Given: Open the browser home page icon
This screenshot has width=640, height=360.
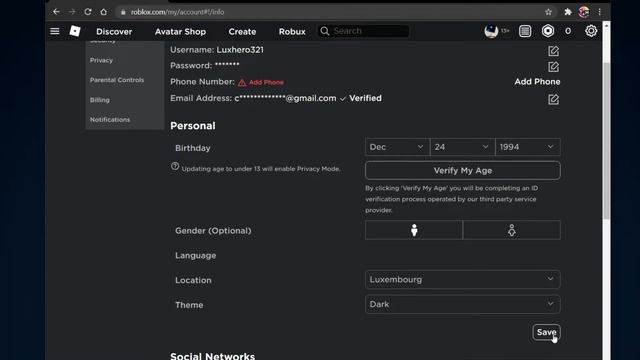Looking at the screenshot, I should pyautogui.click(x=104, y=12).
